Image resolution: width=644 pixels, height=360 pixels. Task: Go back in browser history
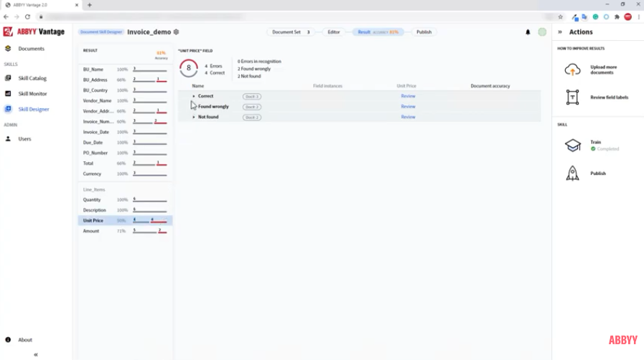tap(6, 16)
